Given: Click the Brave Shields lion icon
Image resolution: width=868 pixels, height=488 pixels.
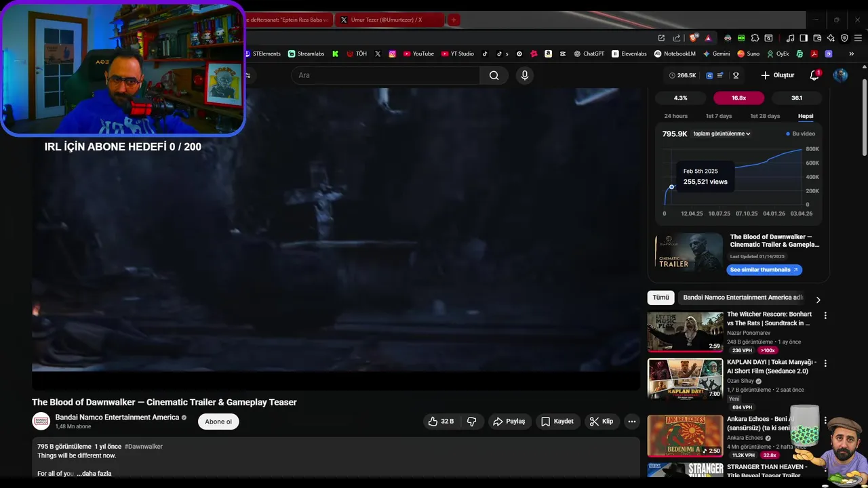Looking at the screenshot, I should click(x=693, y=38).
